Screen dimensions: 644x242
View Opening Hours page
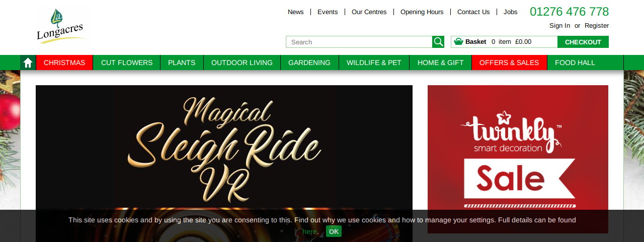point(422,12)
